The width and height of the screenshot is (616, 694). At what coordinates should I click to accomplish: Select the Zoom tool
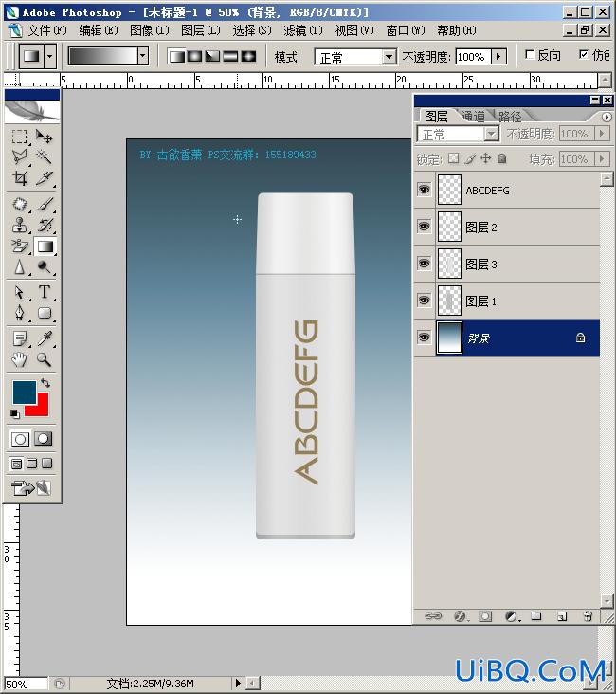point(44,359)
